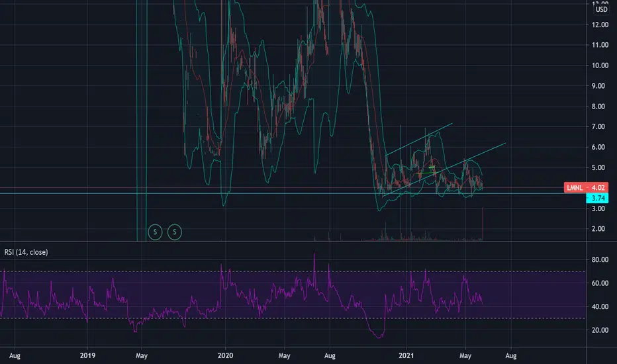
Task: Click the 2020 label on the time axis
Action: pos(225,356)
